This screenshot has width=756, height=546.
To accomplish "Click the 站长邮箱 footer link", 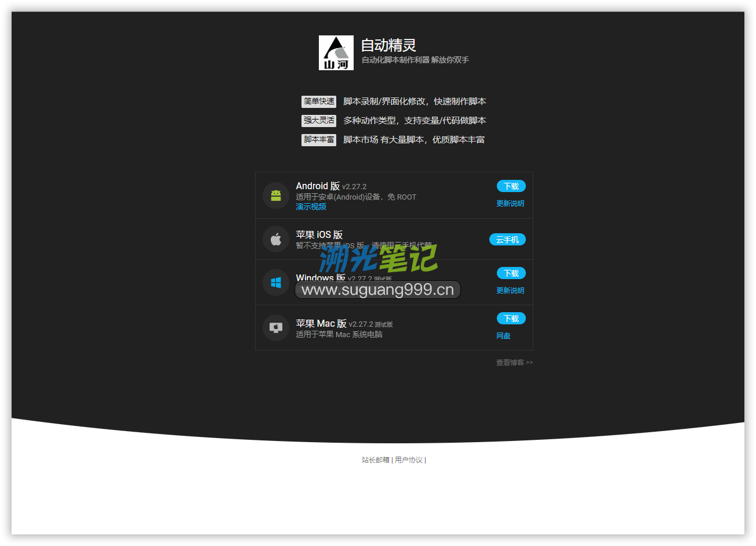I will [376, 460].
